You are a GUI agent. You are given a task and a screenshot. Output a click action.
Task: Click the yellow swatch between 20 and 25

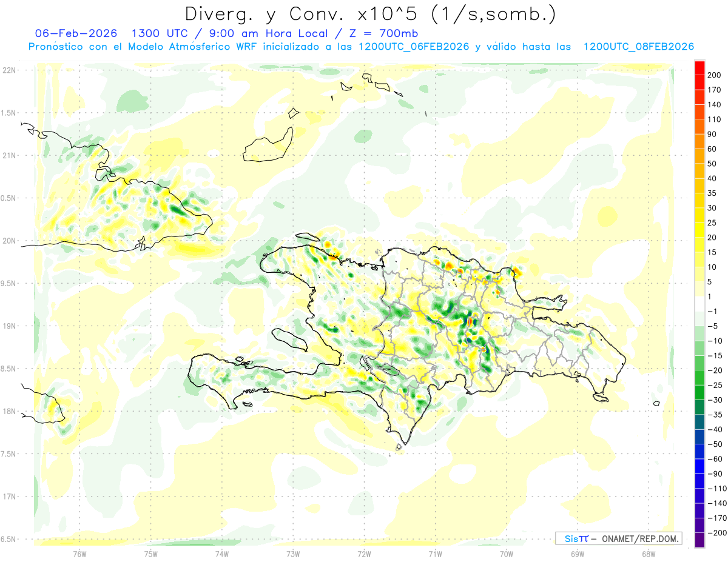(x=699, y=230)
